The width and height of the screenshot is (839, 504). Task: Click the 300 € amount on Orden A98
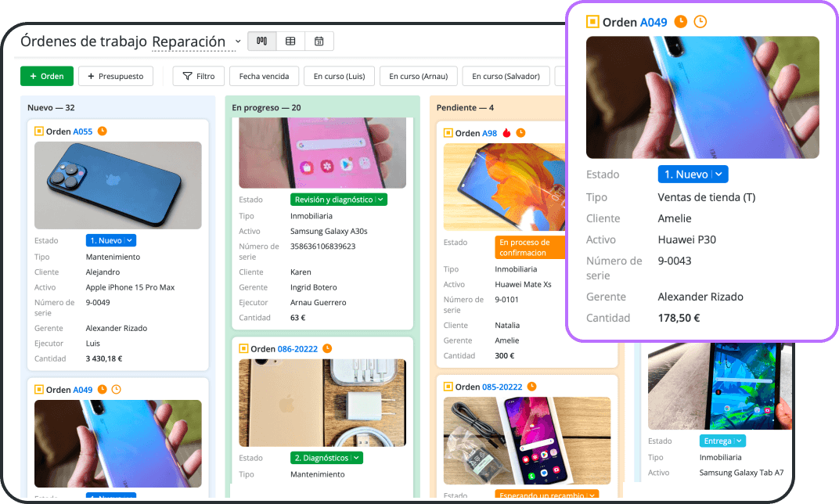coord(505,356)
